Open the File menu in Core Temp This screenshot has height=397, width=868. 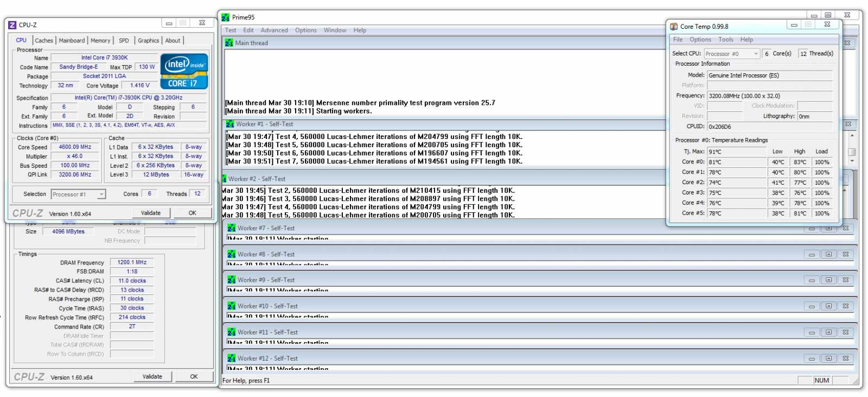click(x=678, y=40)
